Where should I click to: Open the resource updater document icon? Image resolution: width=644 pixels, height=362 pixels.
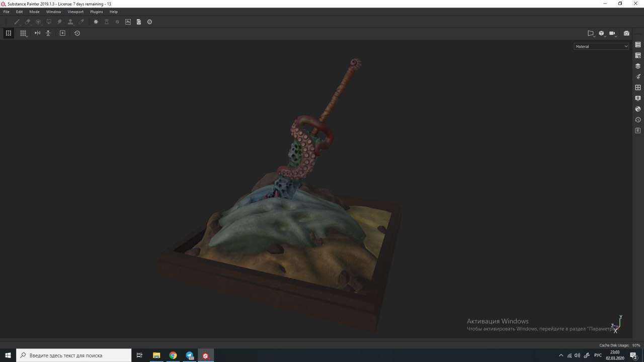139,22
